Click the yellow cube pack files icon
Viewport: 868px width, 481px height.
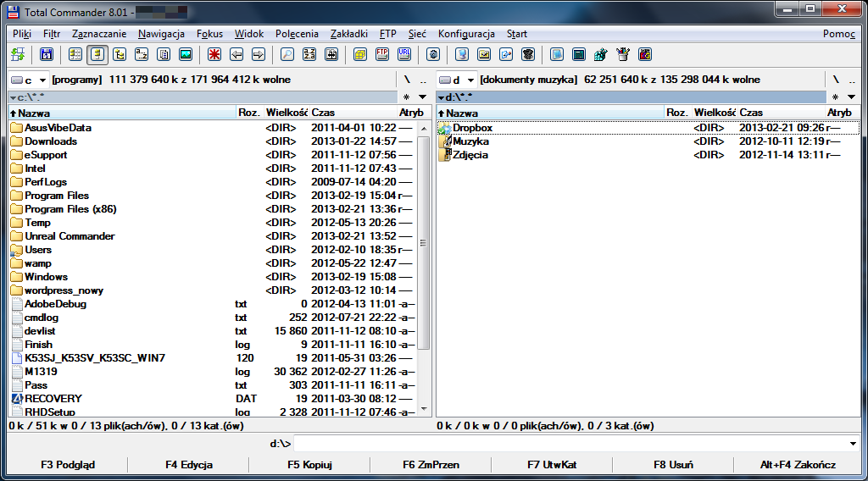coord(359,54)
